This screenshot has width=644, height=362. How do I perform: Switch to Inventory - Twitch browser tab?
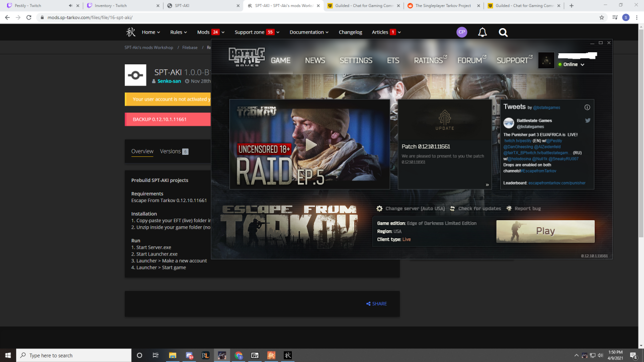pyautogui.click(x=122, y=6)
